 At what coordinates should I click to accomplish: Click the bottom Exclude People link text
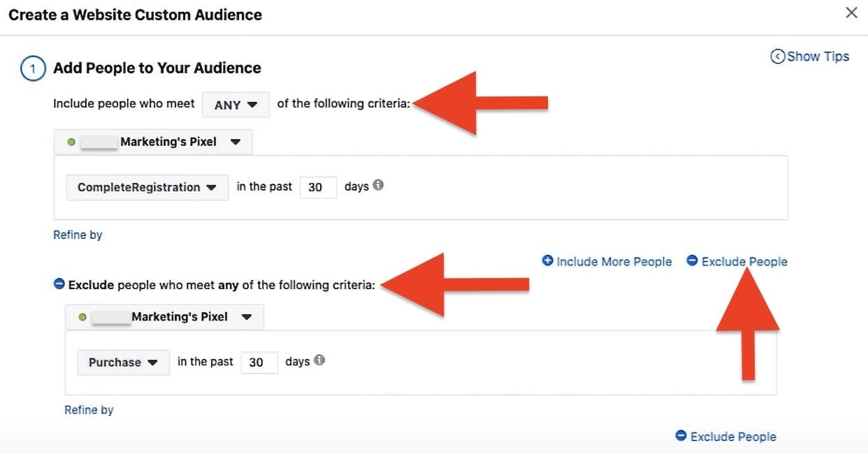(733, 437)
